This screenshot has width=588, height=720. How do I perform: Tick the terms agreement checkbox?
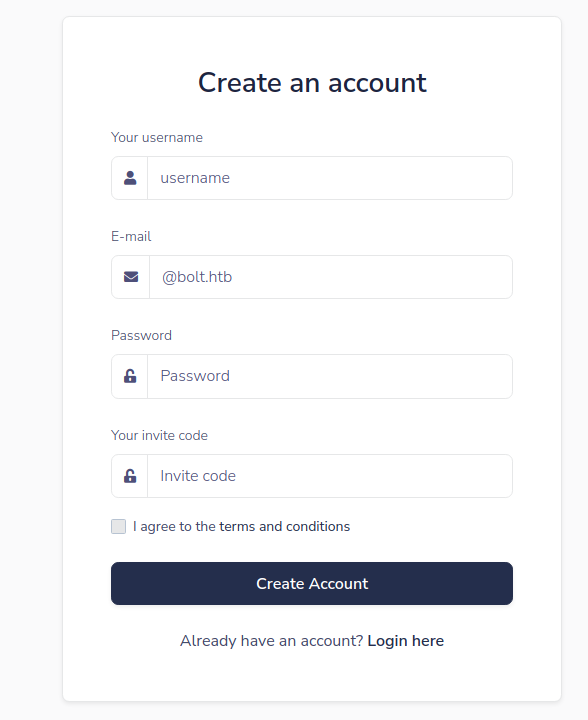click(x=118, y=527)
